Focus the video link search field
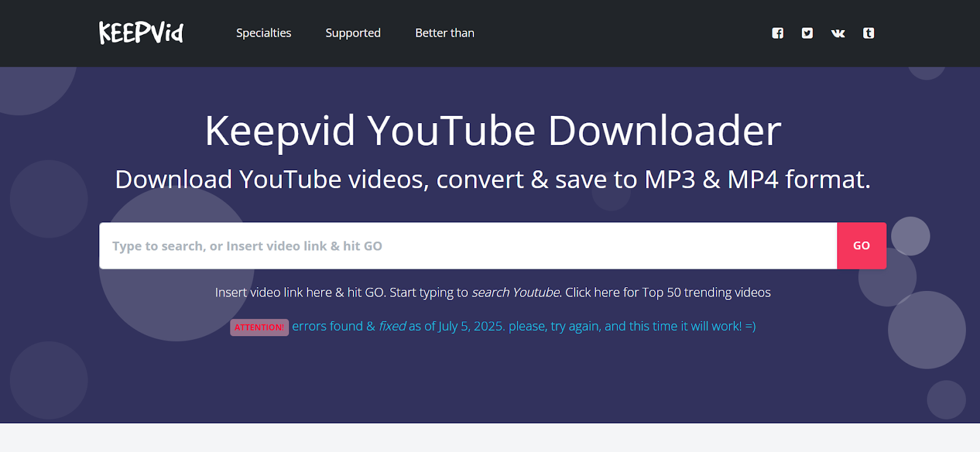980x452 pixels. tap(468, 246)
